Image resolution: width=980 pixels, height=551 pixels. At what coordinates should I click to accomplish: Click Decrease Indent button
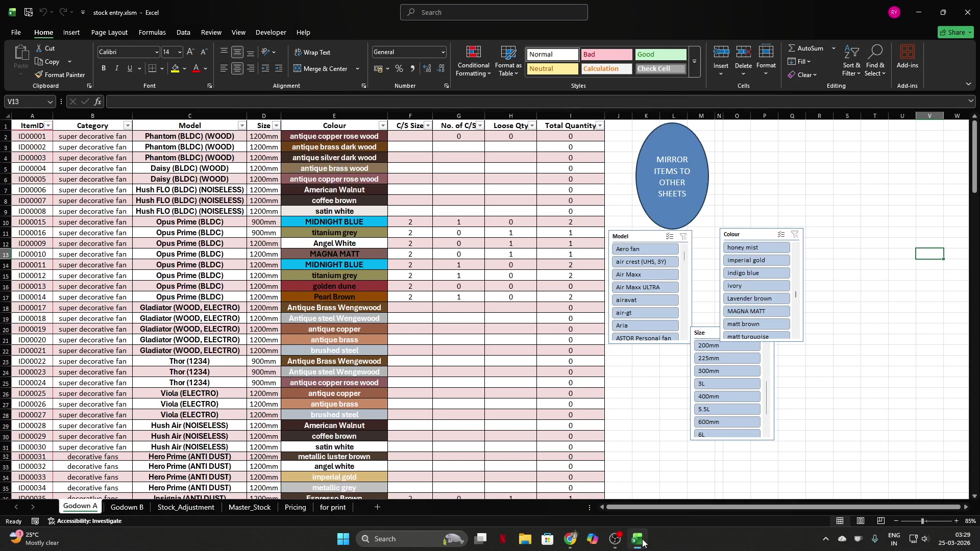pos(265,68)
